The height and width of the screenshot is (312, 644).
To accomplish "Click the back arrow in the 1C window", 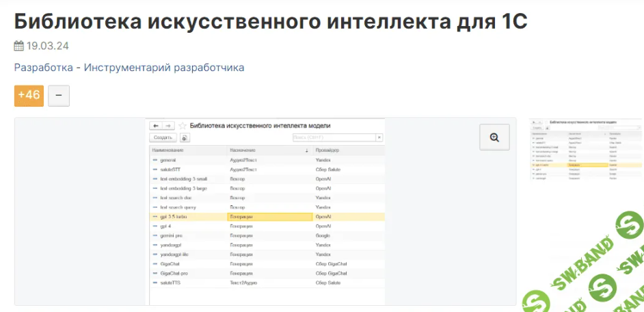I will (x=156, y=126).
